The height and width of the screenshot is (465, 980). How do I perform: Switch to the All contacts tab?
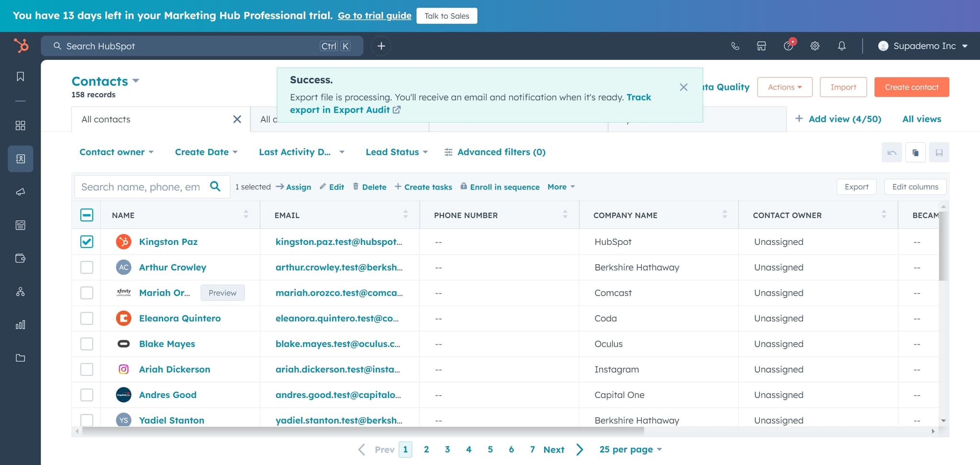106,119
